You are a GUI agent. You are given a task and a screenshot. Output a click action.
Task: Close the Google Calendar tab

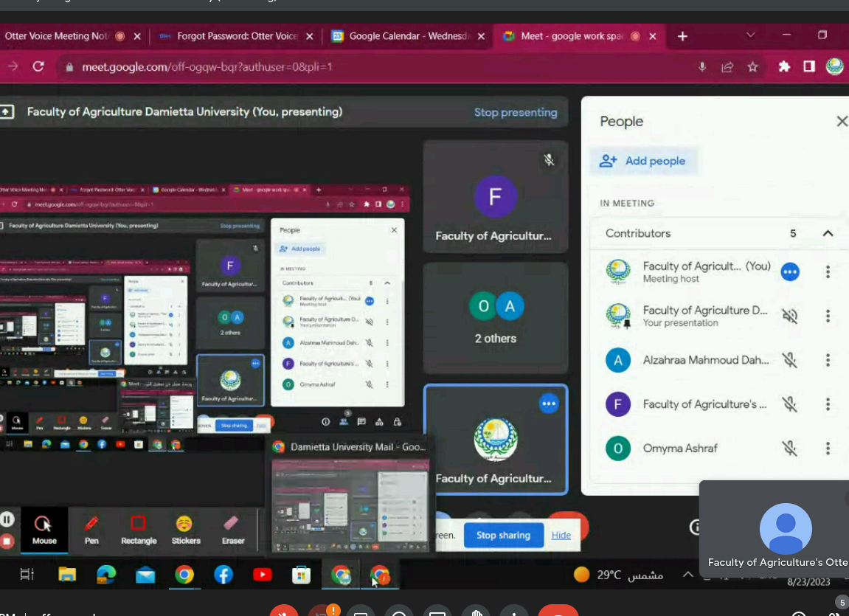pyautogui.click(x=481, y=36)
